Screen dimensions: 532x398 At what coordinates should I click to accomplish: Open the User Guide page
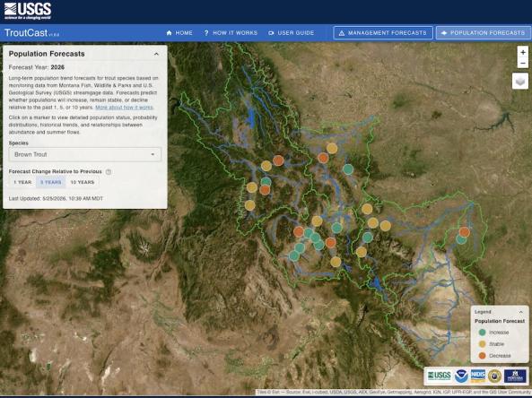click(291, 33)
